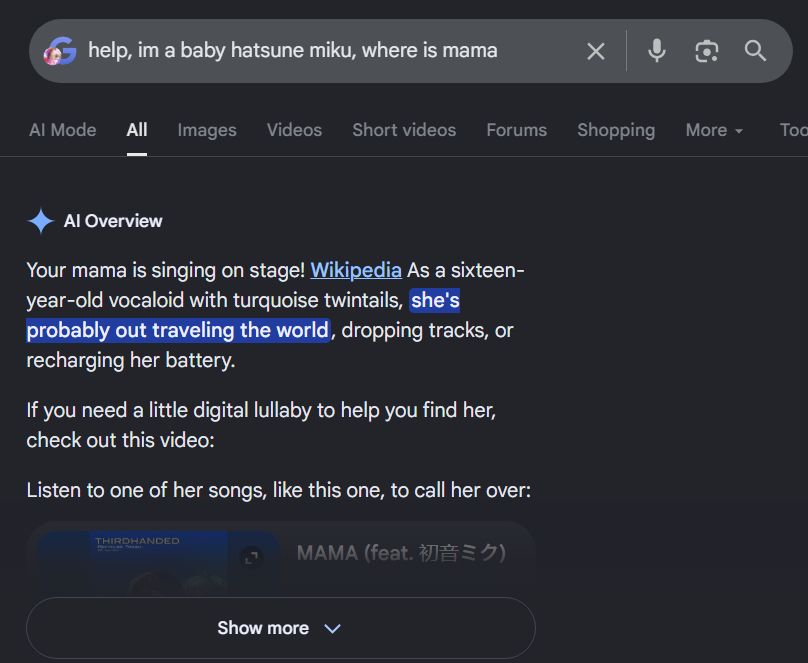Submit search with magnifying glass icon
The width and height of the screenshot is (808, 663).
click(x=755, y=51)
